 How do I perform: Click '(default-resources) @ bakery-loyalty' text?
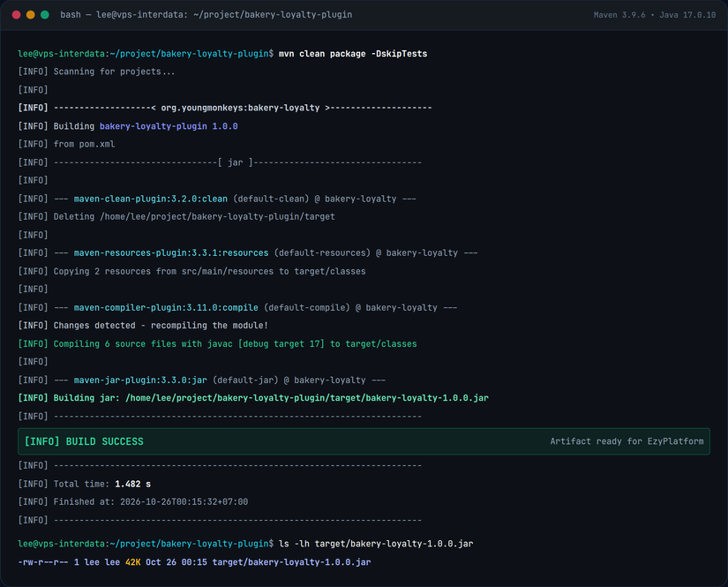(x=366, y=253)
